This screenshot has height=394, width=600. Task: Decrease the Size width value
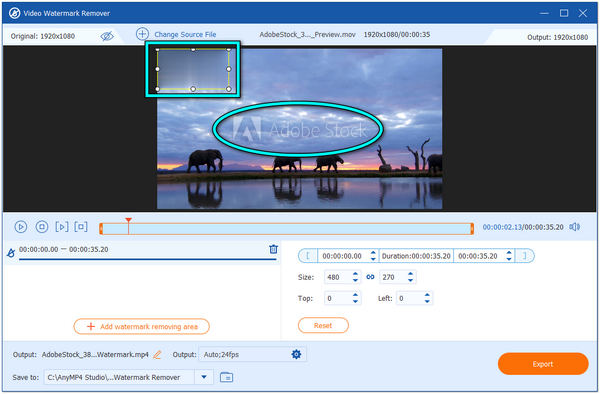click(x=355, y=280)
